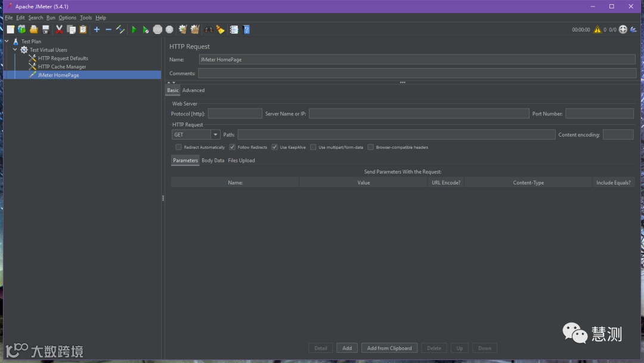The image size is (644, 363).
Task: Click the JMeter feather icon at top right
Action: coord(633,30)
